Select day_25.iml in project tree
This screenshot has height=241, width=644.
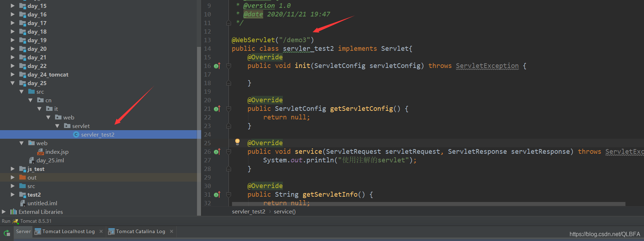50,160
